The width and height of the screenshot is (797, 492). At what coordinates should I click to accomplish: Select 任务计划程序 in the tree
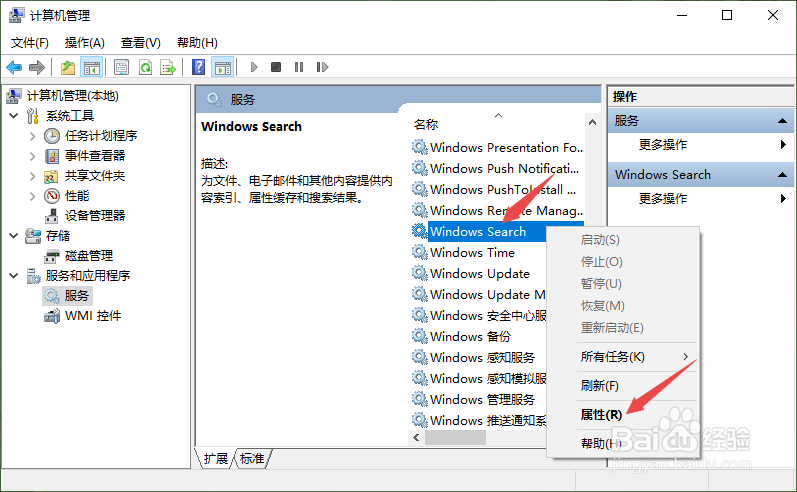[101, 136]
